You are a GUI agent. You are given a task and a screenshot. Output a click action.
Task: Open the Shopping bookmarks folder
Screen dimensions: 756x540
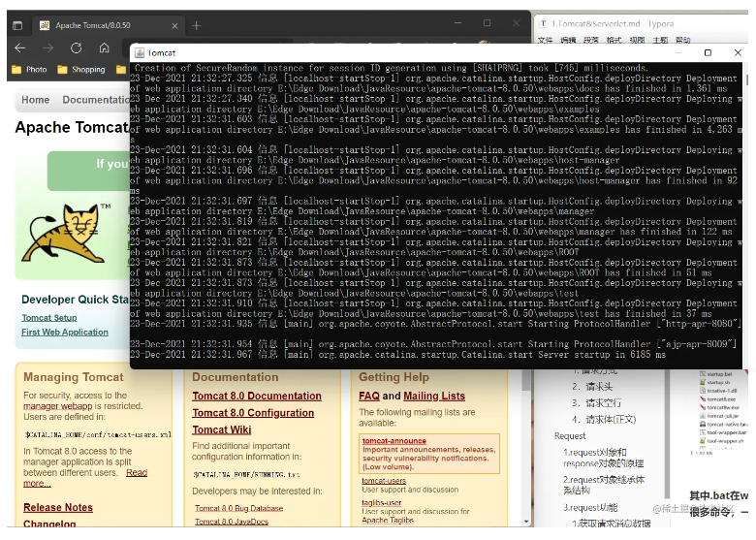coord(81,70)
